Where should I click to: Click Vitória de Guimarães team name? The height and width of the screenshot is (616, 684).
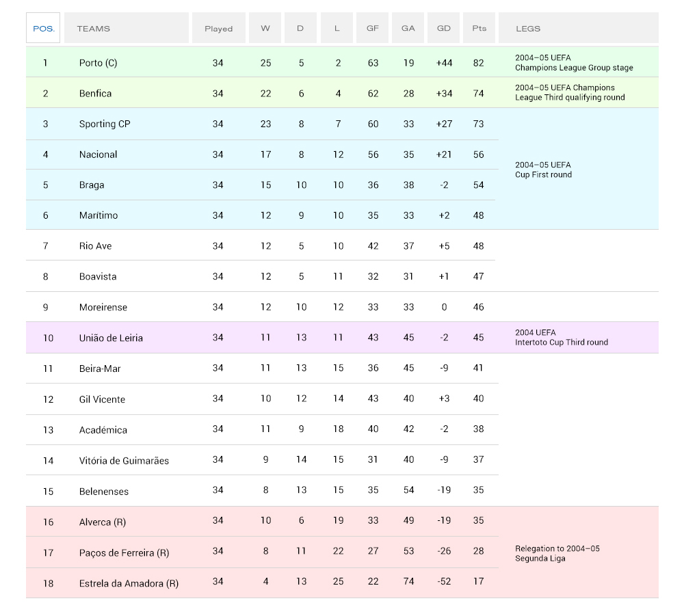point(124,461)
